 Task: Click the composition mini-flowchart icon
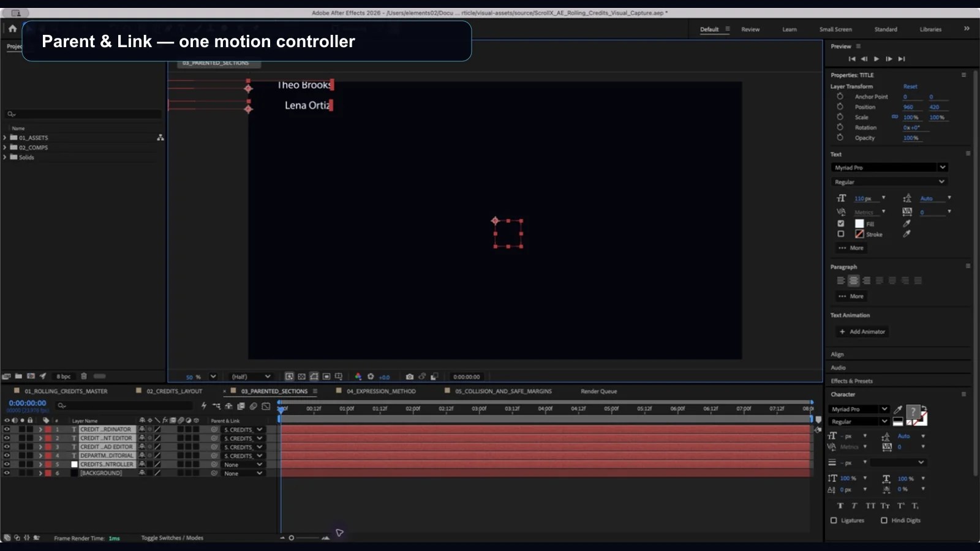pyautogui.click(x=216, y=406)
